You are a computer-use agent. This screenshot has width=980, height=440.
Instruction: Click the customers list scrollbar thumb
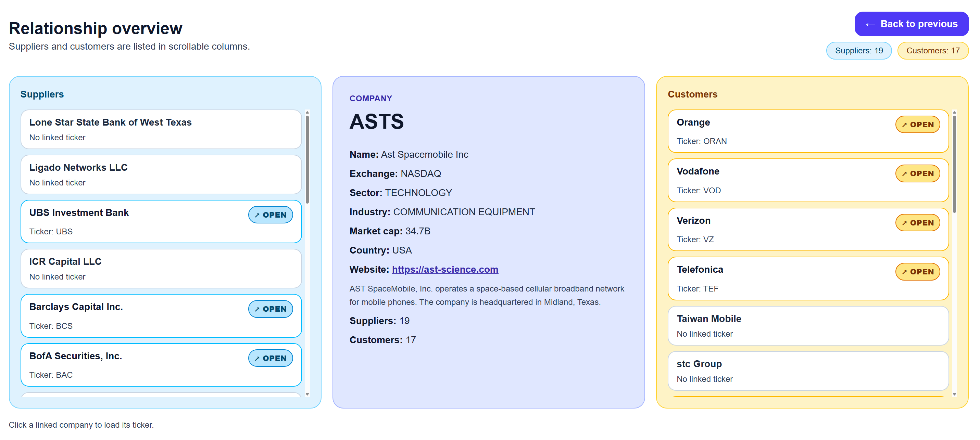[x=954, y=164]
